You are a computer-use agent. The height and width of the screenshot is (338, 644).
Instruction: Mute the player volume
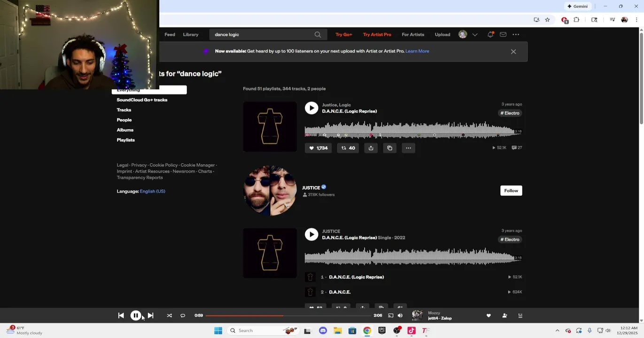[x=400, y=316]
